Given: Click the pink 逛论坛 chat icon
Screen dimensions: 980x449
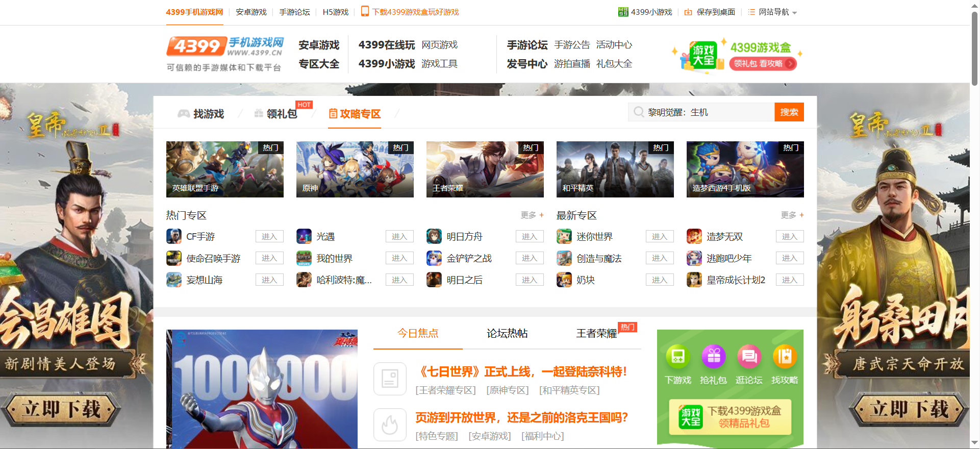Looking at the screenshot, I should coord(749,357).
